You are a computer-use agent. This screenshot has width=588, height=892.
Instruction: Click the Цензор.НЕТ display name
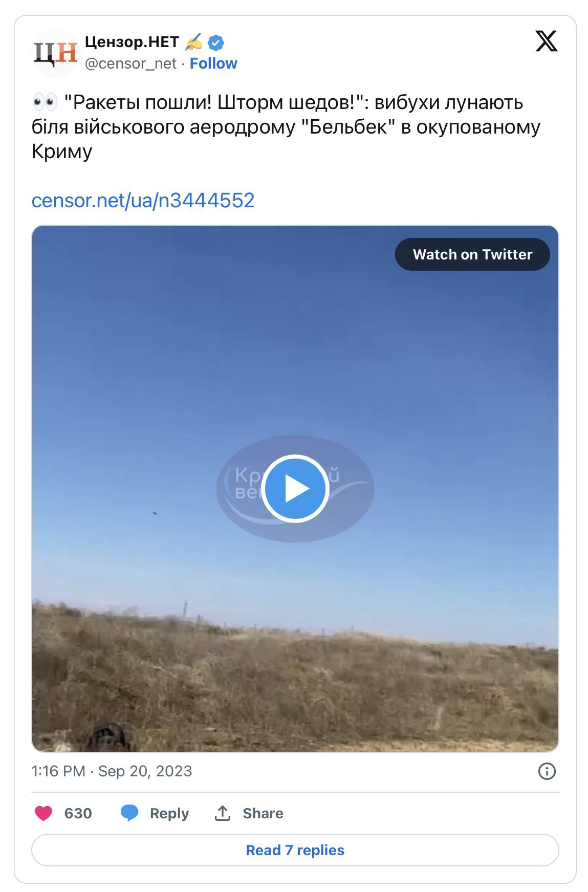(132, 42)
